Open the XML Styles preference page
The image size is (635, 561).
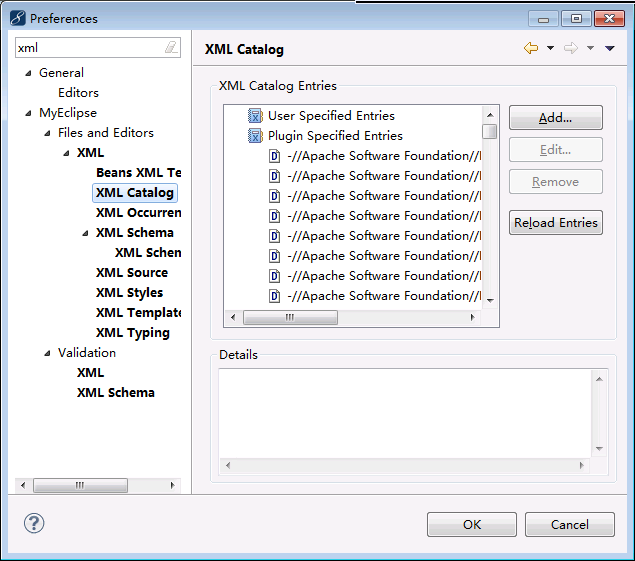pyautogui.click(x=129, y=292)
